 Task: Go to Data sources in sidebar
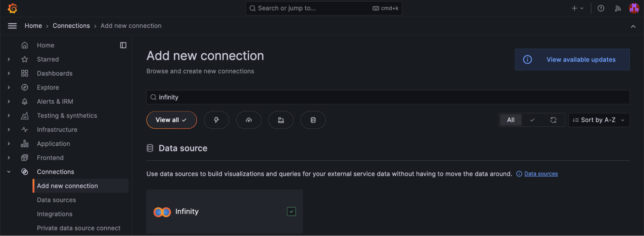coord(56,200)
